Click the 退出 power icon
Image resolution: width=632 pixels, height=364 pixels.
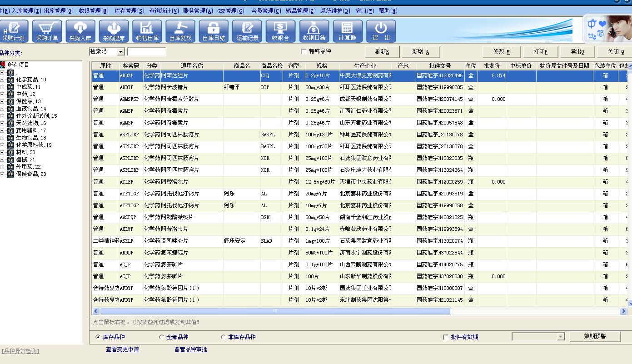[x=381, y=31]
